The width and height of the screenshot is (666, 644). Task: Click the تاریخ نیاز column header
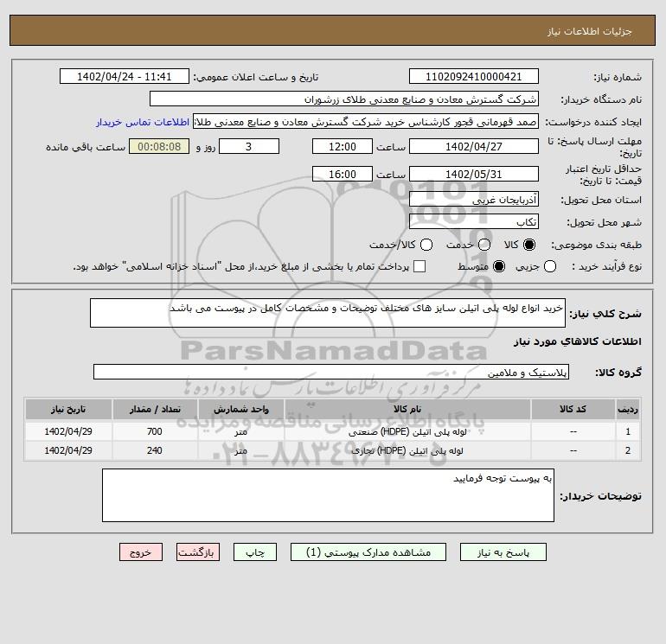68,409
